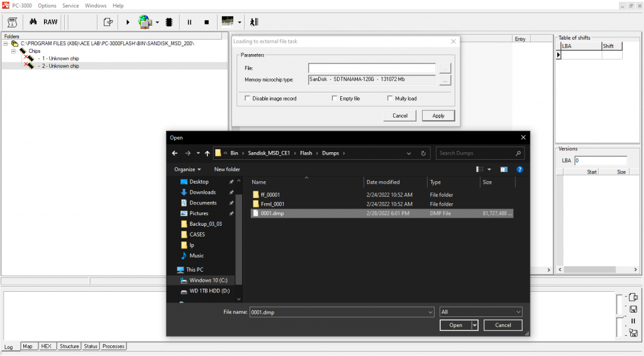The height and width of the screenshot is (356, 644).
Task: Open the file type filter dropdown showing All
Action: click(481, 312)
